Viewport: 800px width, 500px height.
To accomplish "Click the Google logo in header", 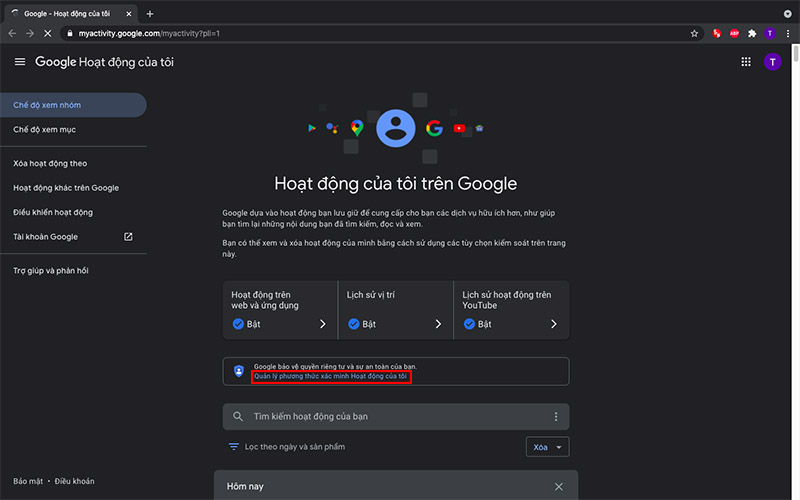I will 56,62.
